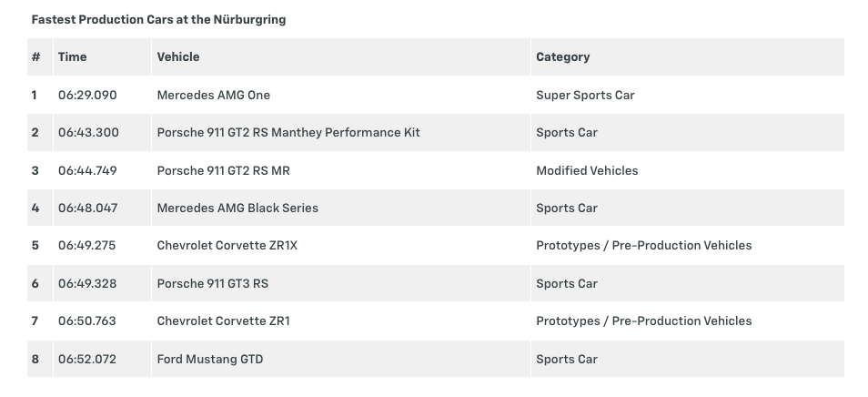This screenshot has height=397, width=868.
Task: Click the Super Sports Car category cell
Action: pos(585,95)
